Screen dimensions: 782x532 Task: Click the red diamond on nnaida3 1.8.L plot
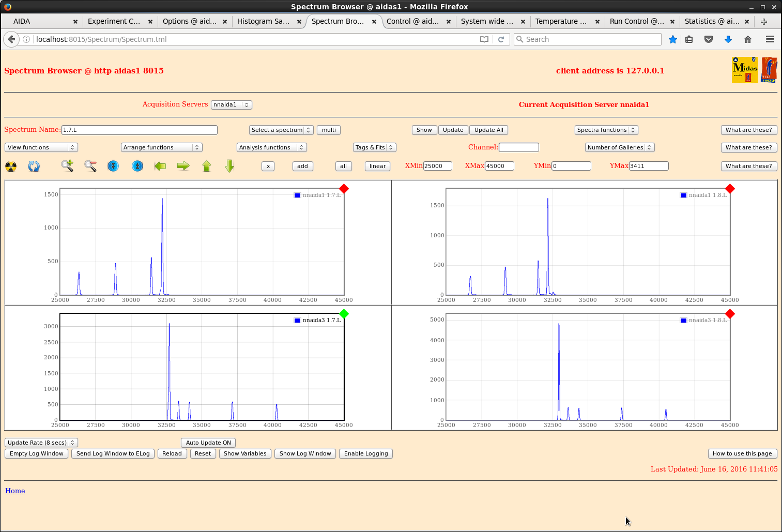[x=730, y=314]
